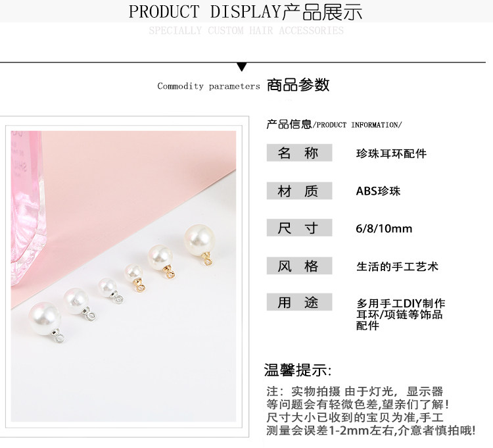Image resolution: width=493 pixels, height=448 pixels.
Task: Click the black downward triangle under the header line
Action: click(x=241, y=66)
